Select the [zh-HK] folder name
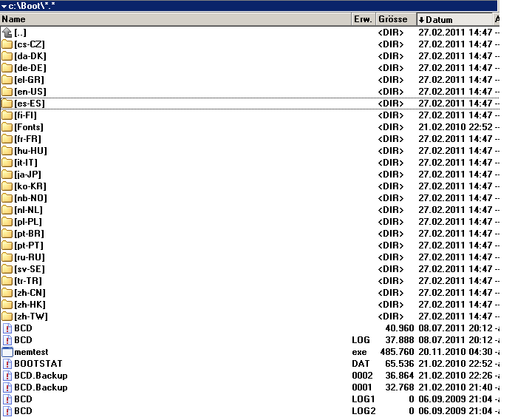Viewport: 532px width, 420px height. click(x=30, y=305)
